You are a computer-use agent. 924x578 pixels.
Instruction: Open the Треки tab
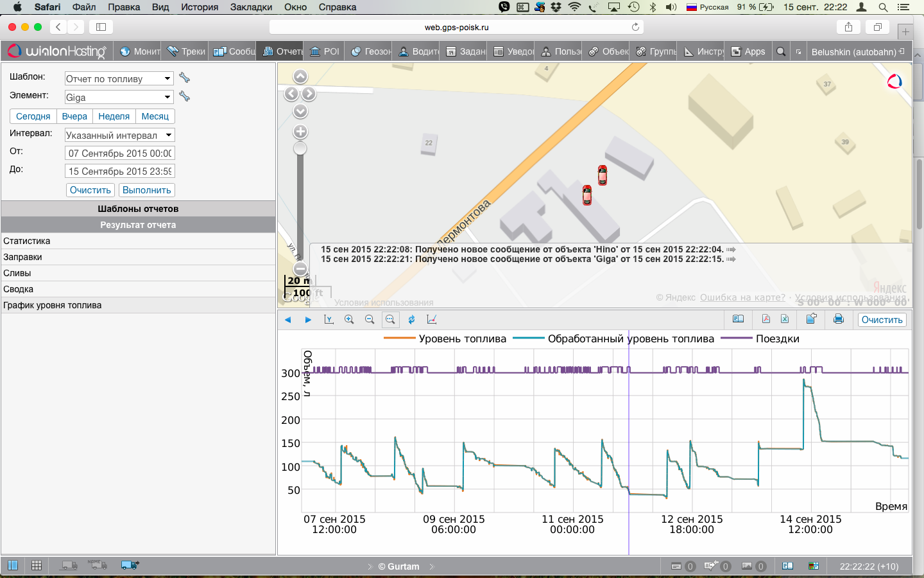[x=187, y=51]
